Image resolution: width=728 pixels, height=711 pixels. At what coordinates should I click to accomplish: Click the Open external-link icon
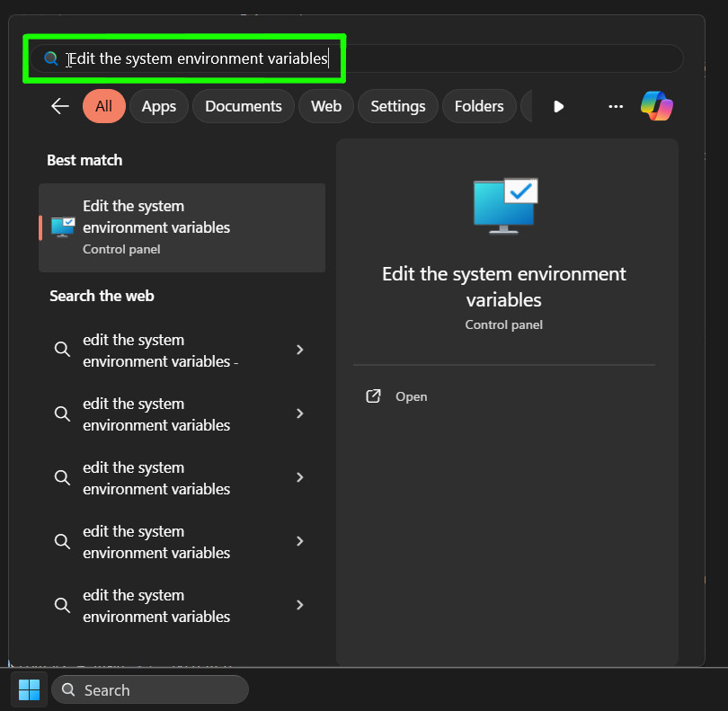point(374,396)
